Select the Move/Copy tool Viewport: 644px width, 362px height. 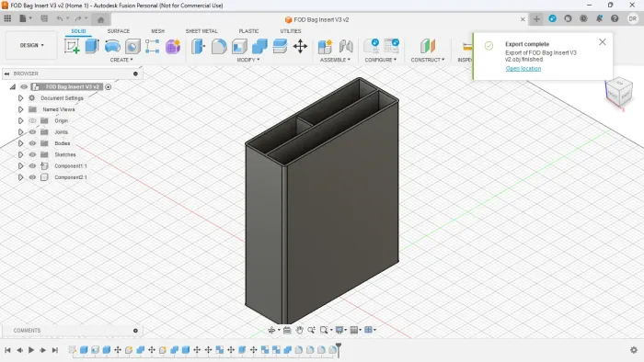point(300,46)
